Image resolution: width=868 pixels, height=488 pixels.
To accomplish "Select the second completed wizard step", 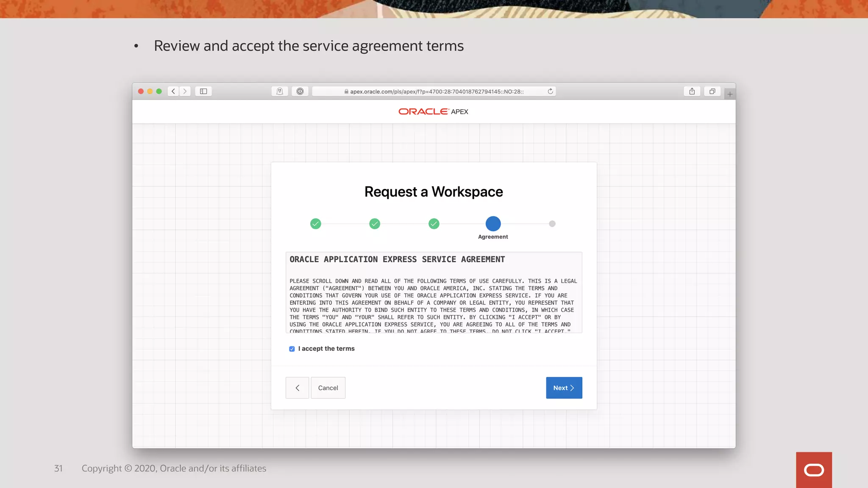I will click(375, 224).
